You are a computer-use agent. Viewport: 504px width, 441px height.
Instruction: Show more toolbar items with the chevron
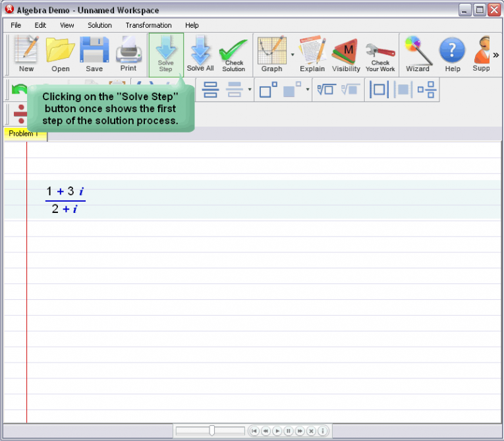[x=496, y=55]
